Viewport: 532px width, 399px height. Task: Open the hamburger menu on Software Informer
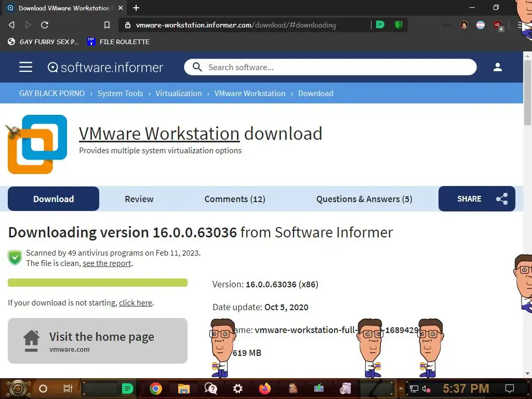click(26, 67)
